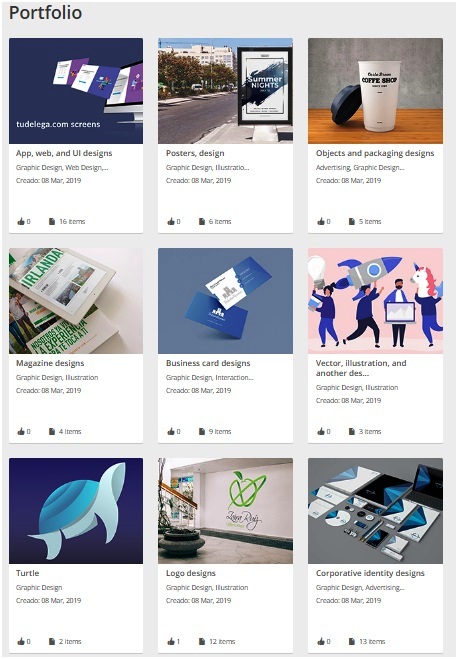
Task: Open the Business card designs title link
Action: click(208, 363)
